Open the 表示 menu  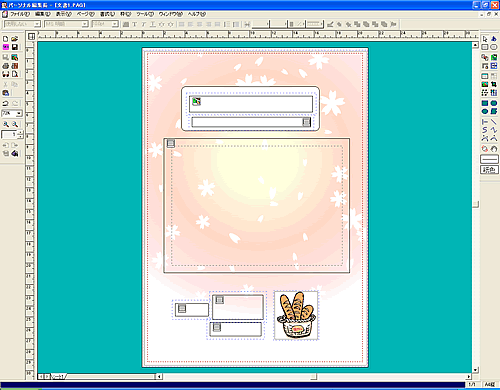pyautogui.click(x=63, y=14)
